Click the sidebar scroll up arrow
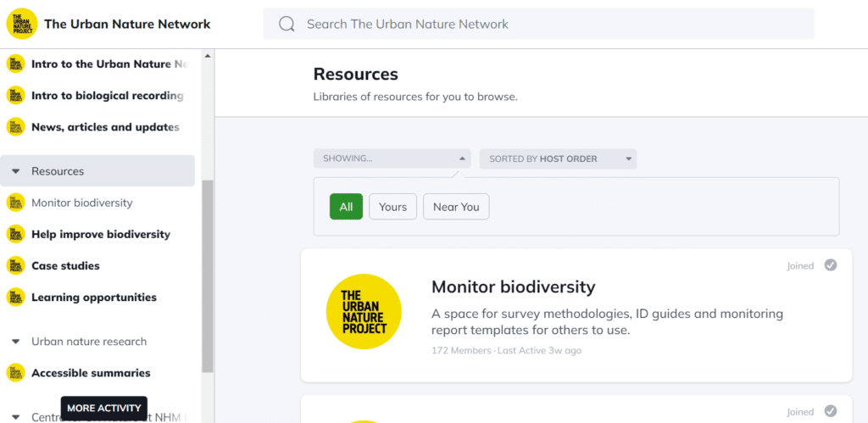 click(208, 56)
